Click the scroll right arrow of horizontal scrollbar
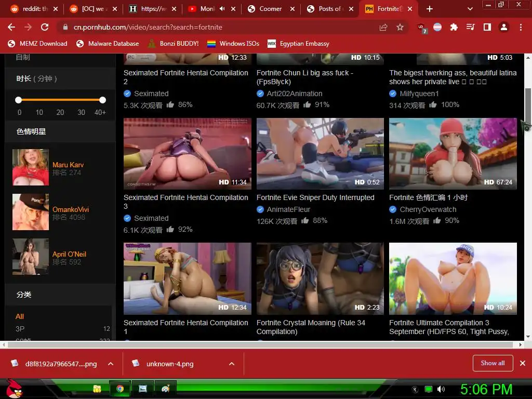 click(x=520, y=345)
